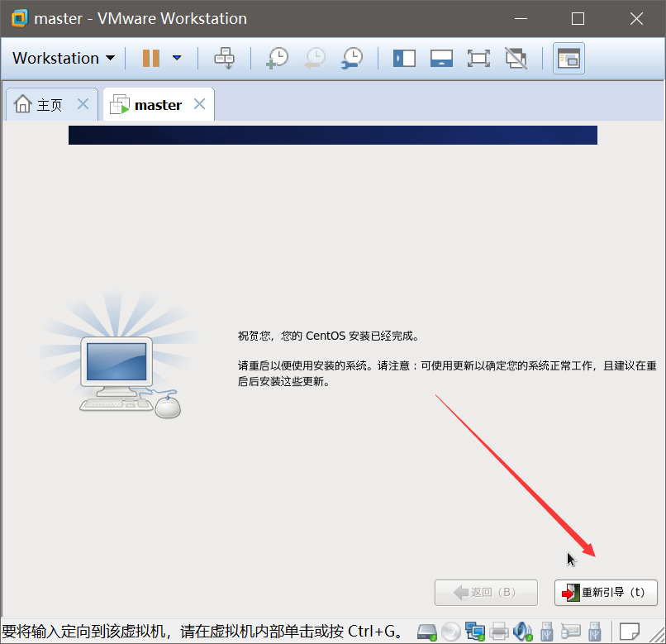Click the Ctrl+G input hint text
Image resolution: width=666 pixels, height=644 pixels.
pyautogui.click(x=202, y=632)
